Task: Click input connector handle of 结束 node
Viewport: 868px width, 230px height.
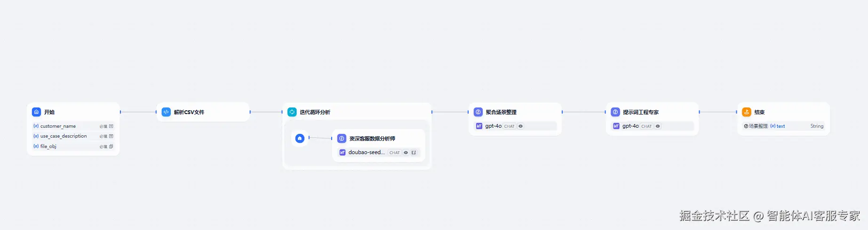Action: click(x=737, y=112)
